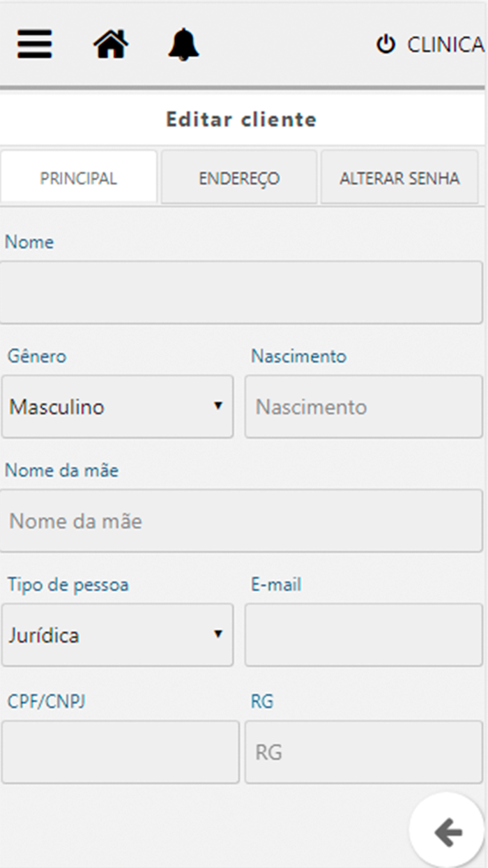Open the ENDEREÇO tab
Screen dimensions: 488x868
(239, 178)
